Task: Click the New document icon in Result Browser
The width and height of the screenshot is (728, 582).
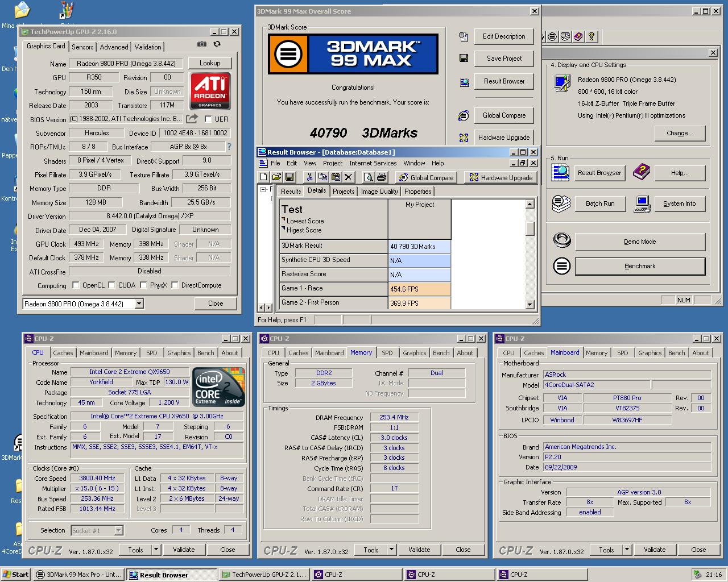Action: 264,177
